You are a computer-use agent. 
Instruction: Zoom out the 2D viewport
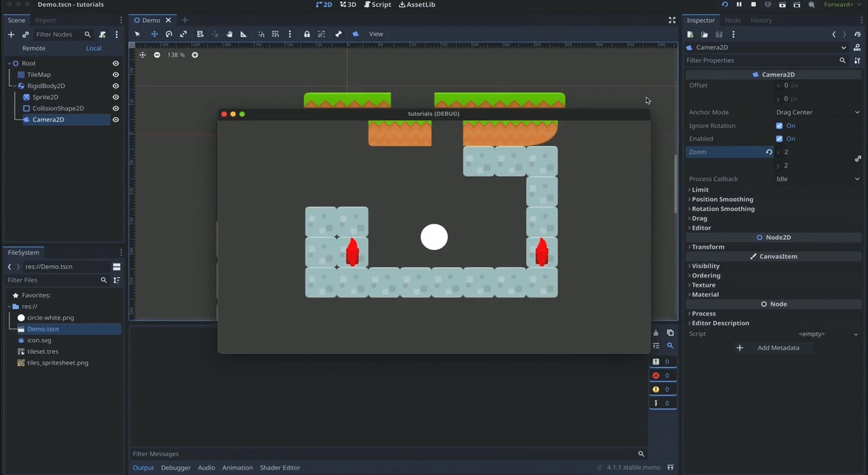pyautogui.click(x=157, y=55)
